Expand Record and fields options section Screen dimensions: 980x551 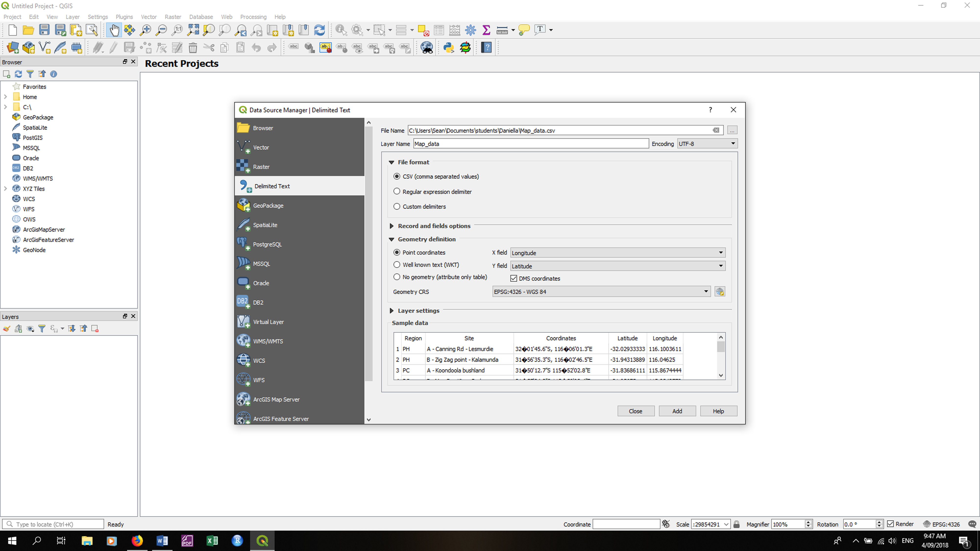pos(391,226)
